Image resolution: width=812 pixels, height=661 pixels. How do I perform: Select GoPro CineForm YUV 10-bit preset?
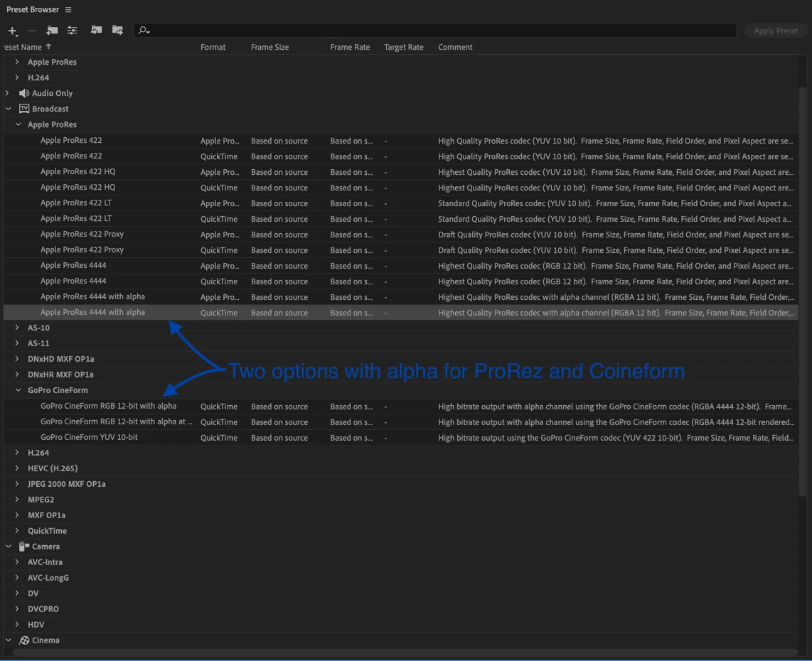pos(400,437)
